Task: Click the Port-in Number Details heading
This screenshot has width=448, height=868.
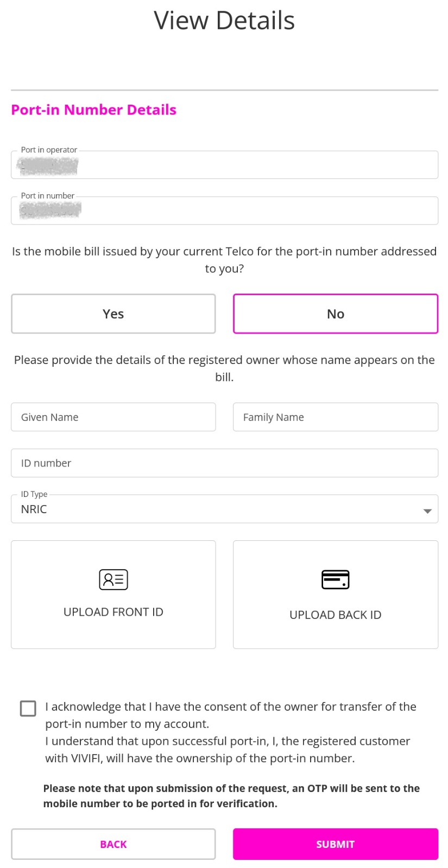Action: [93, 110]
